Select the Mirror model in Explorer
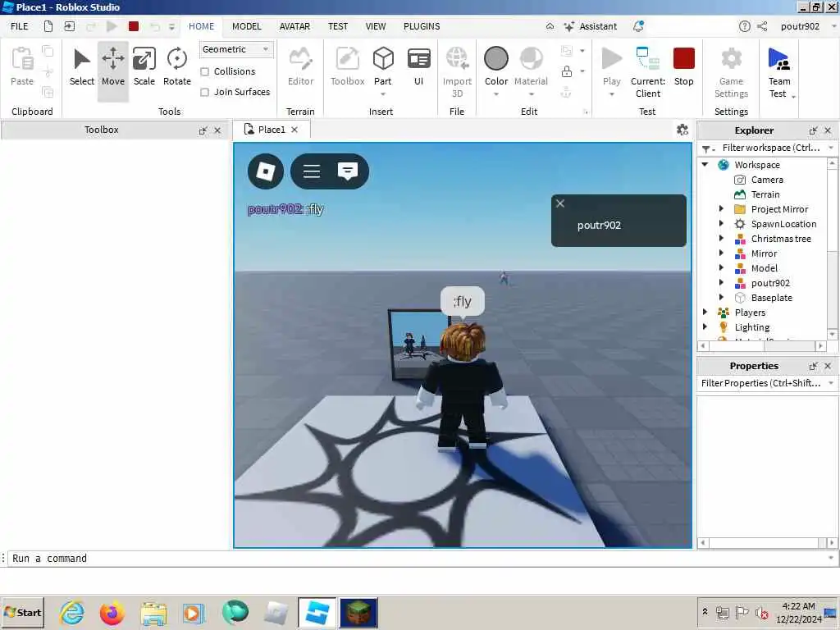840x630 pixels. pyautogui.click(x=764, y=253)
